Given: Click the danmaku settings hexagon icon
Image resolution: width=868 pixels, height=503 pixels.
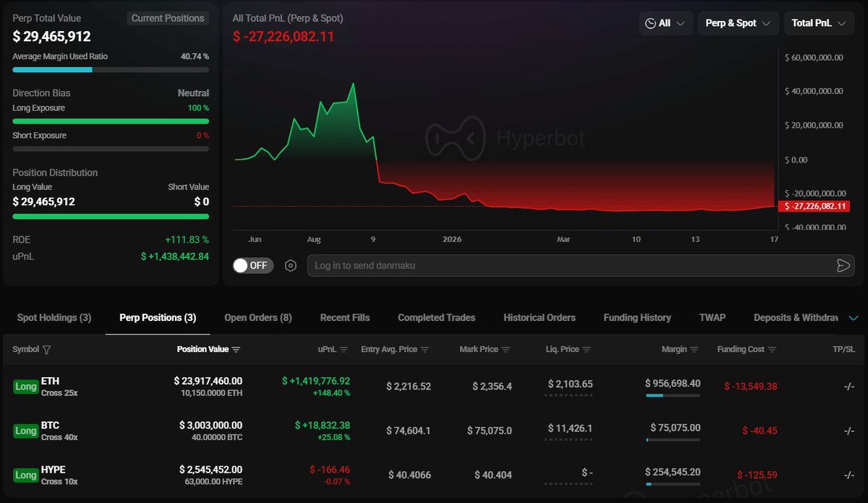Looking at the screenshot, I should pyautogui.click(x=291, y=265).
